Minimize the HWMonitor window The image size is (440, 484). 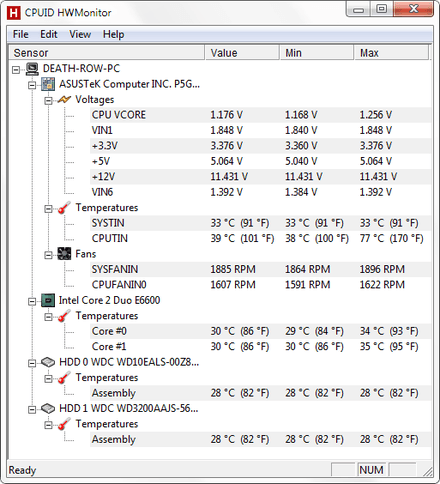(358, 9)
